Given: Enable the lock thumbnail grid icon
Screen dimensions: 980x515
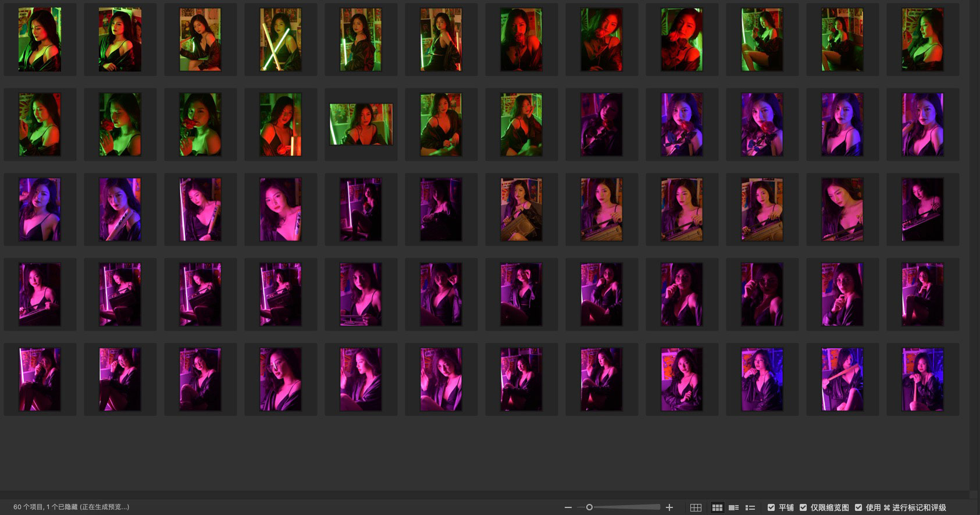Looking at the screenshot, I should tap(696, 507).
